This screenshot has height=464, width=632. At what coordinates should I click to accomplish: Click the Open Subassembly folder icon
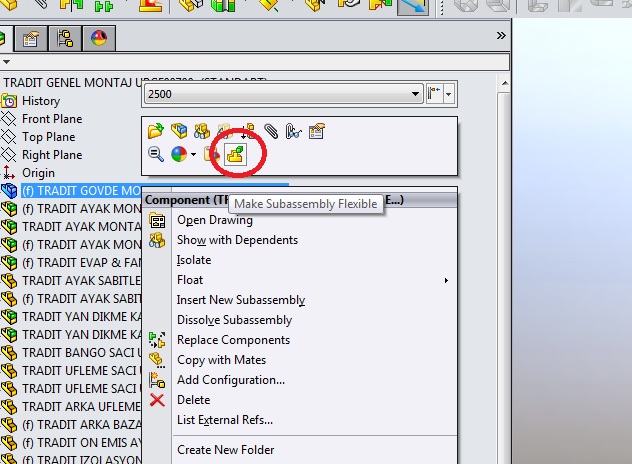point(155,131)
